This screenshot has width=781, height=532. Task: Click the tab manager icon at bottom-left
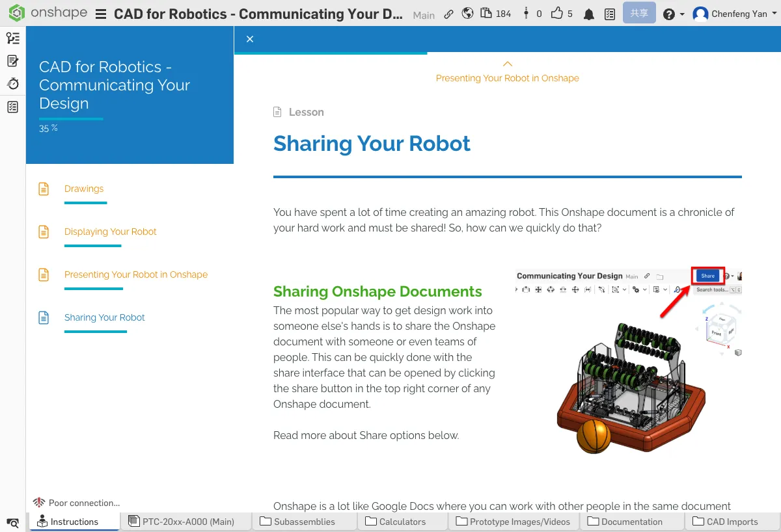click(x=12, y=522)
